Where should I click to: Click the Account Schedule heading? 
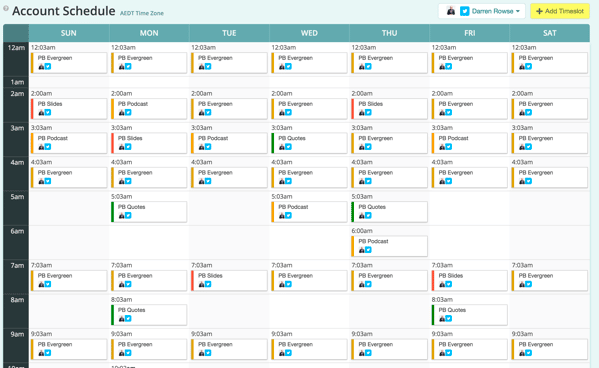click(x=63, y=11)
